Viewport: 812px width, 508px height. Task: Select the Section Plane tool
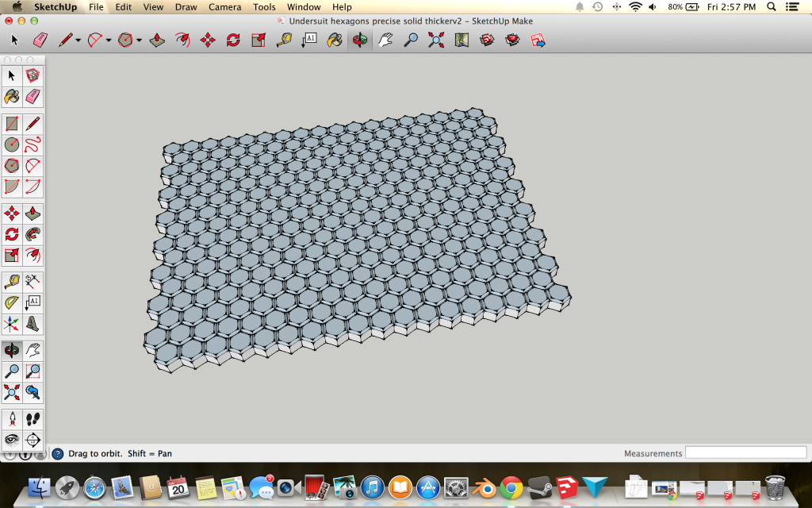pyautogui.click(x=33, y=439)
